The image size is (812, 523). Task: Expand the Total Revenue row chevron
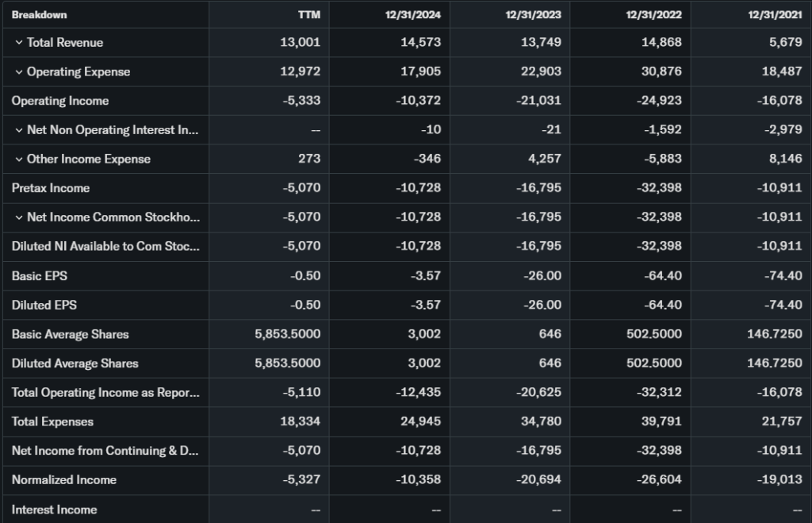point(19,43)
